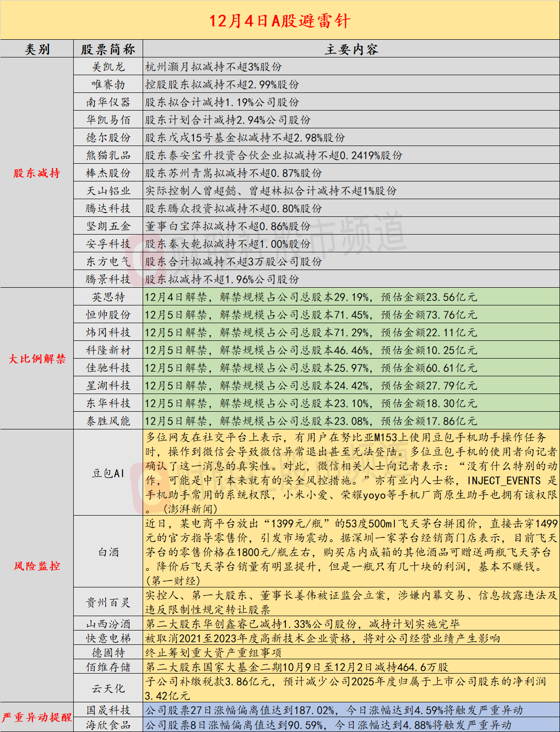
Task: Click '董事白宝萍拟减持不超0.86%股份'
Action: 228,226
